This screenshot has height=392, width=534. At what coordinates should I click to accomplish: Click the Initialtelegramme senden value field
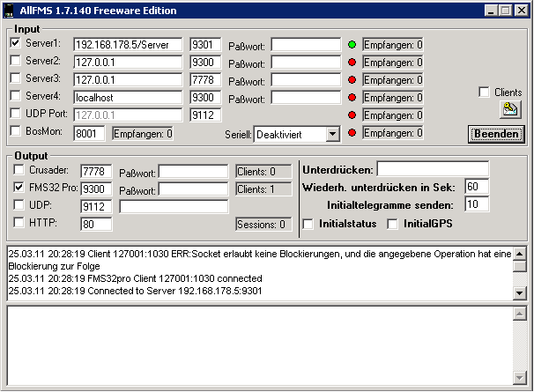tap(477, 204)
